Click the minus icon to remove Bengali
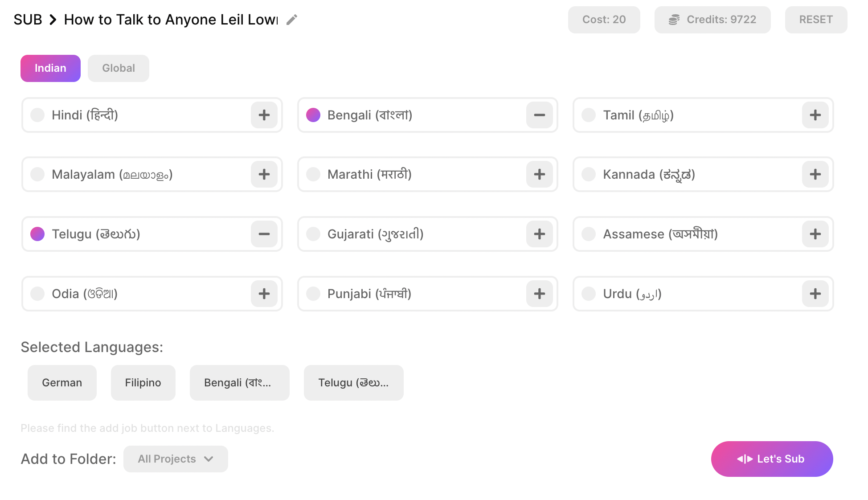The width and height of the screenshot is (868, 500). (x=539, y=115)
